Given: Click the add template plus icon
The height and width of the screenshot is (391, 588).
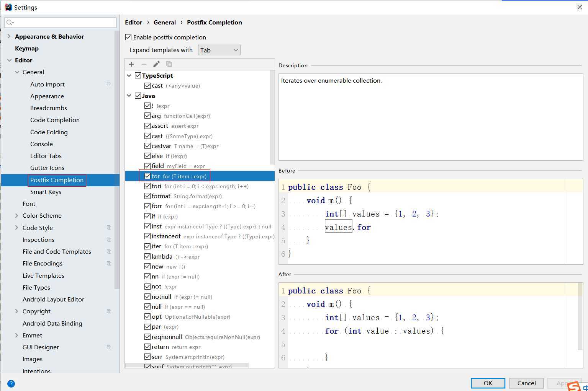Looking at the screenshot, I should click(131, 64).
